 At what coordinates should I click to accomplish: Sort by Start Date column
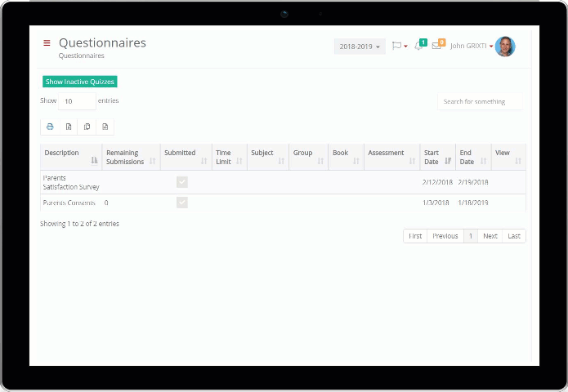(437, 157)
